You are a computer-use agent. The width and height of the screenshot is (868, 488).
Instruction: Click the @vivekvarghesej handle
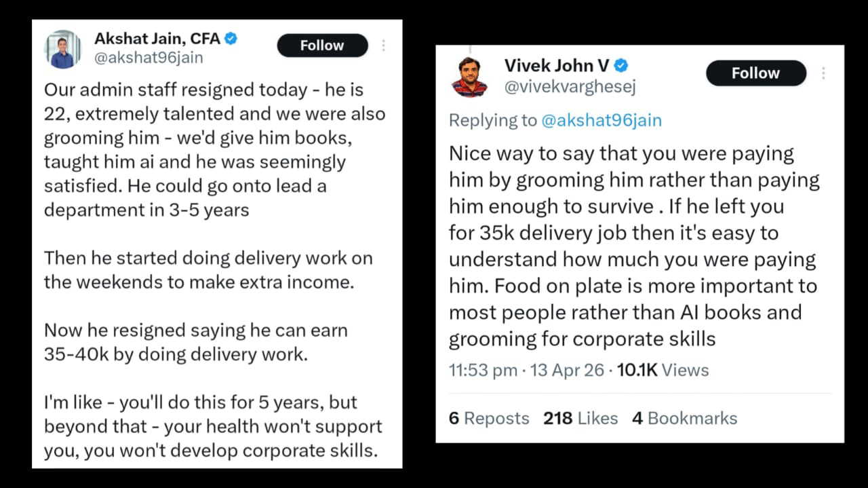pyautogui.click(x=570, y=86)
